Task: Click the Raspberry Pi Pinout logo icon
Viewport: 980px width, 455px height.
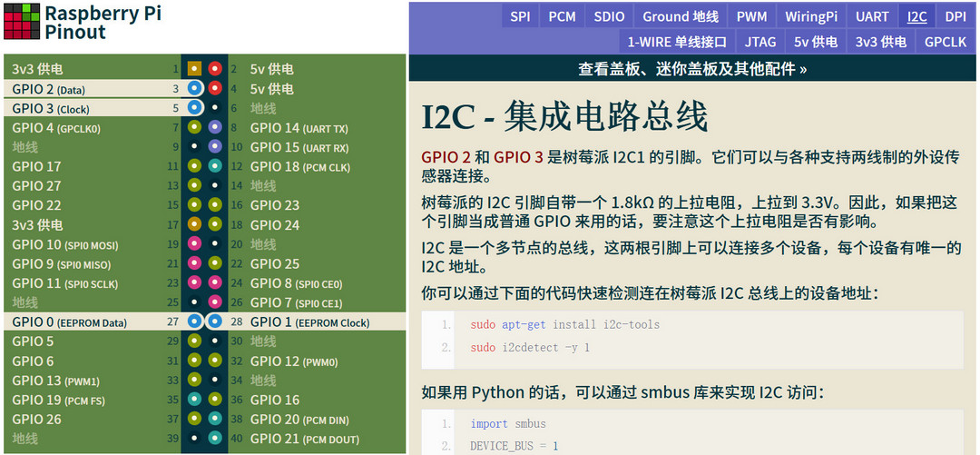Action: coord(22,21)
